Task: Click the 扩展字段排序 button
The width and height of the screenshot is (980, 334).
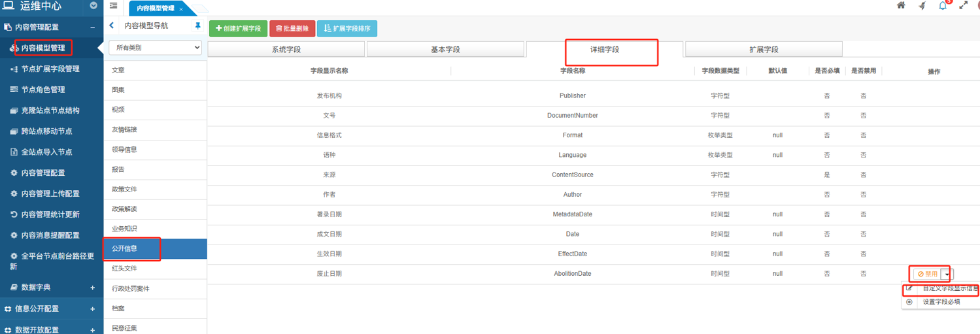Action: 347,29
